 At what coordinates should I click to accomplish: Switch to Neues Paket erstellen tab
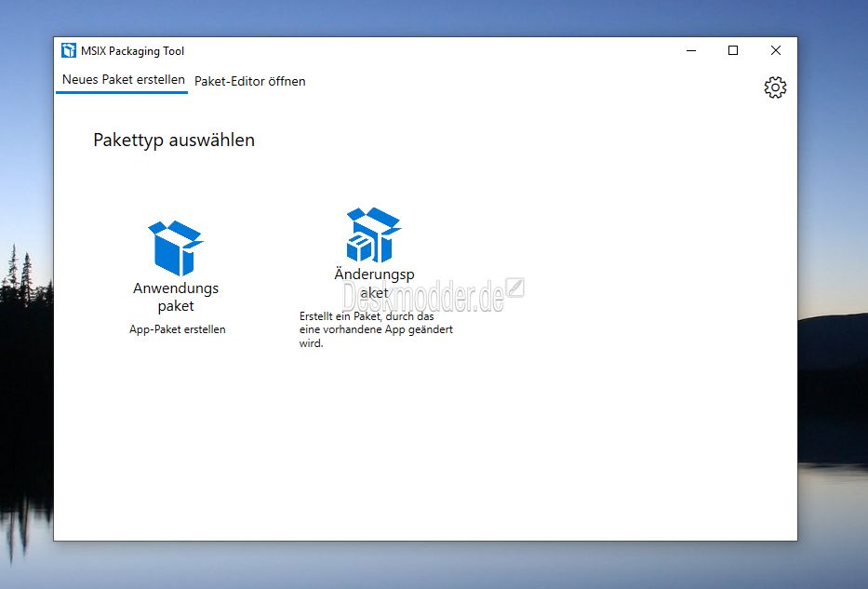click(x=123, y=80)
